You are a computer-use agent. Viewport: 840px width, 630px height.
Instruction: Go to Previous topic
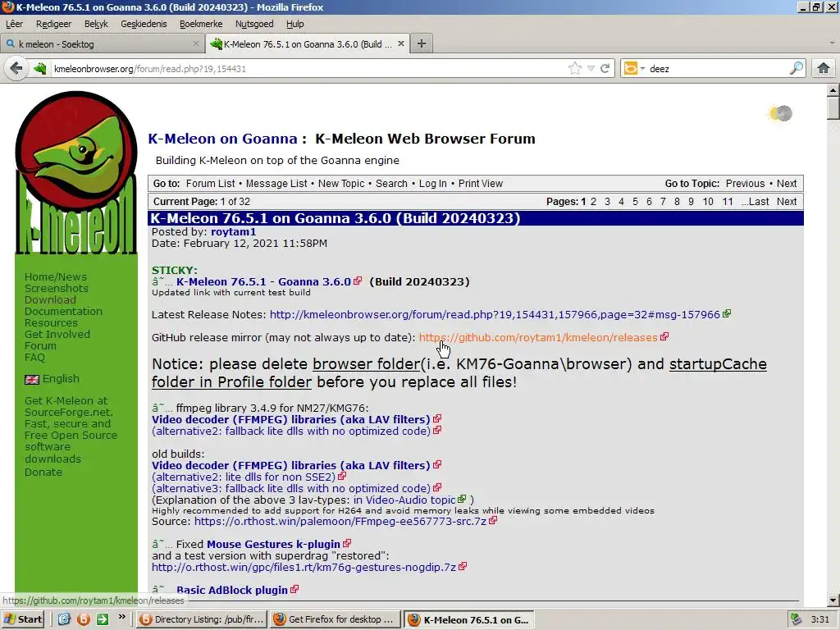(745, 184)
